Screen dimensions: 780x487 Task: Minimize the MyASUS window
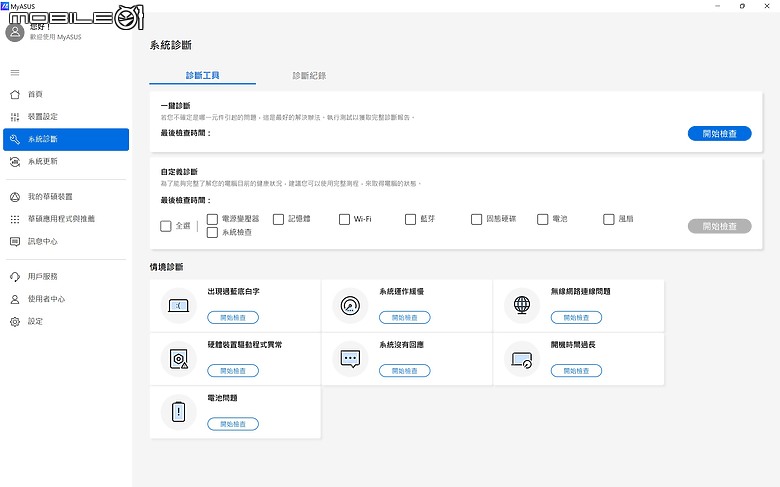pyautogui.click(x=718, y=6)
